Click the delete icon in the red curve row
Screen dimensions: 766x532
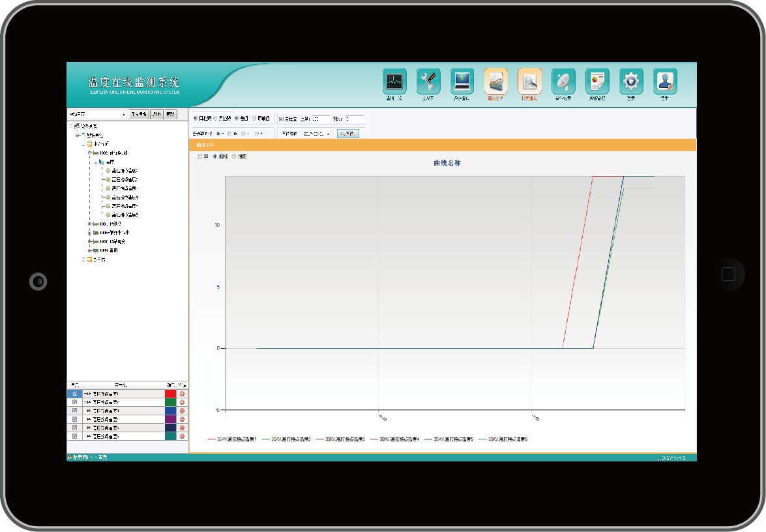(183, 394)
